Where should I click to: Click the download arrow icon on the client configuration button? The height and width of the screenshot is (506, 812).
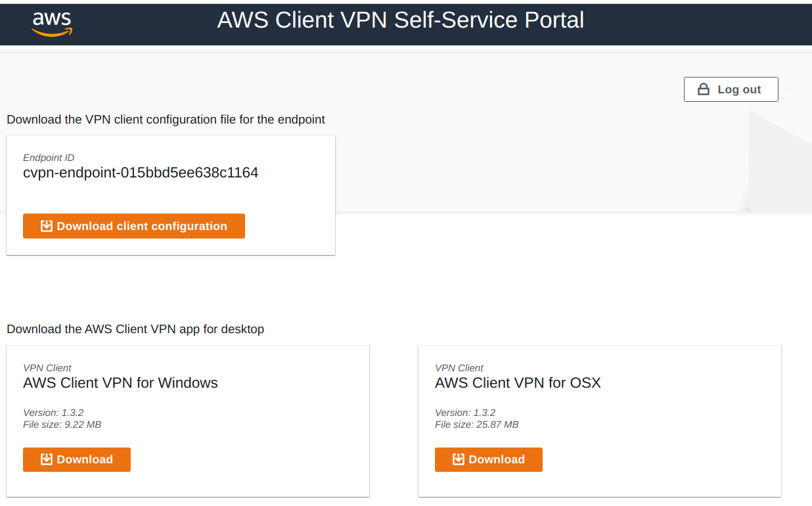(46, 226)
